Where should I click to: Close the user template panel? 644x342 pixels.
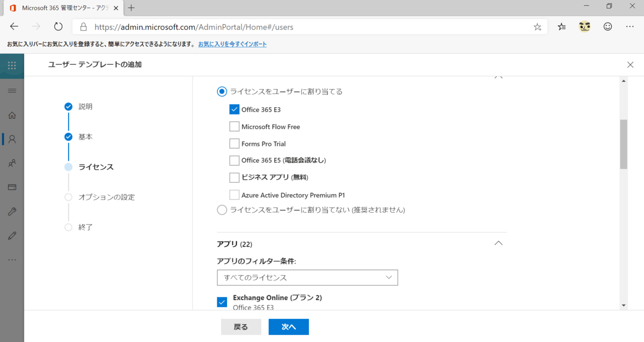click(x=630, y=65)
